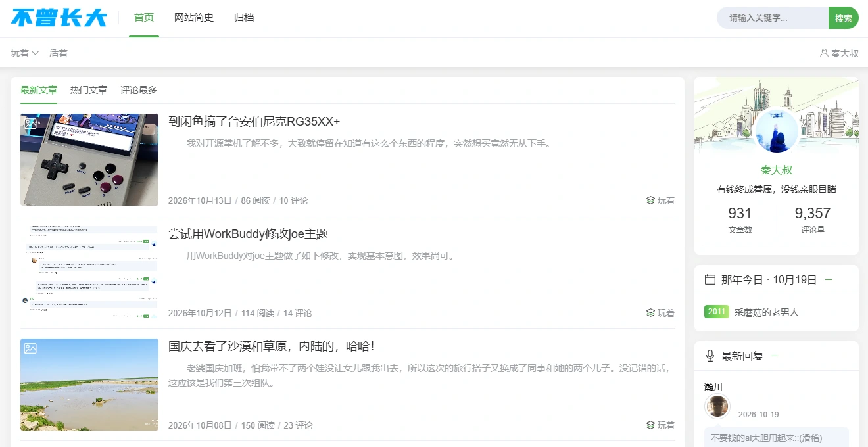Click the image icon on desert lake thumbnail
868x447 pixels.
pyautogui.click(x=30, y=348)
